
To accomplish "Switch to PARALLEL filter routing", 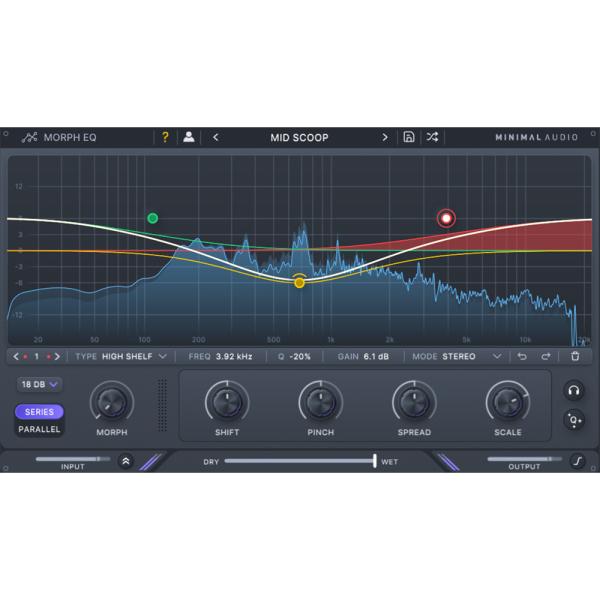I will point(39,429).
